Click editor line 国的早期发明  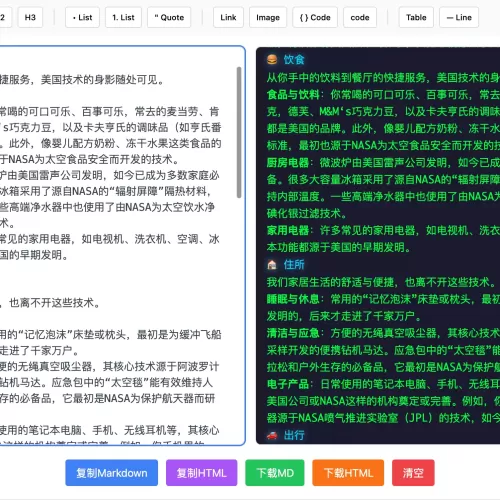[x=34, y=255]
